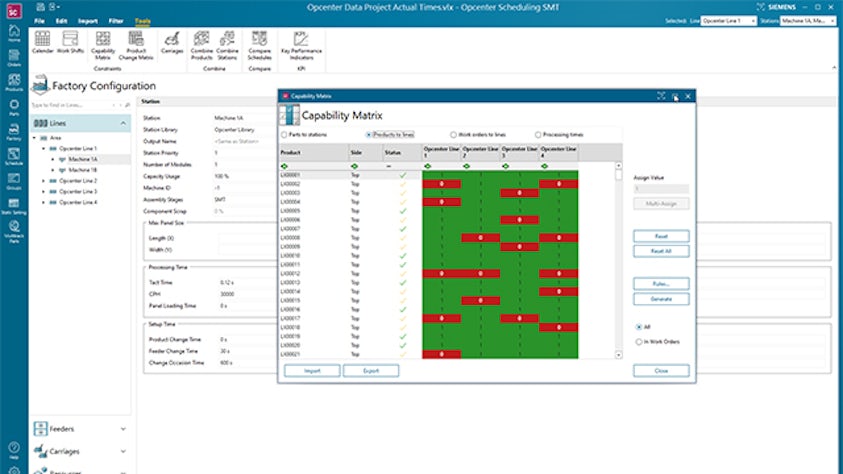Viewport: 843px width, 474px height.
Task: Open Products in left sidebar
Action: pyautogui.click(x=14, y=82)
